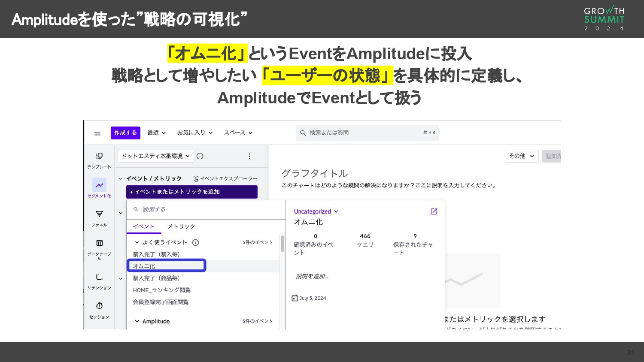The width and height of the screenshot is (644, 362).
Task: Click the 作成する button
Action: coord(125,133)
